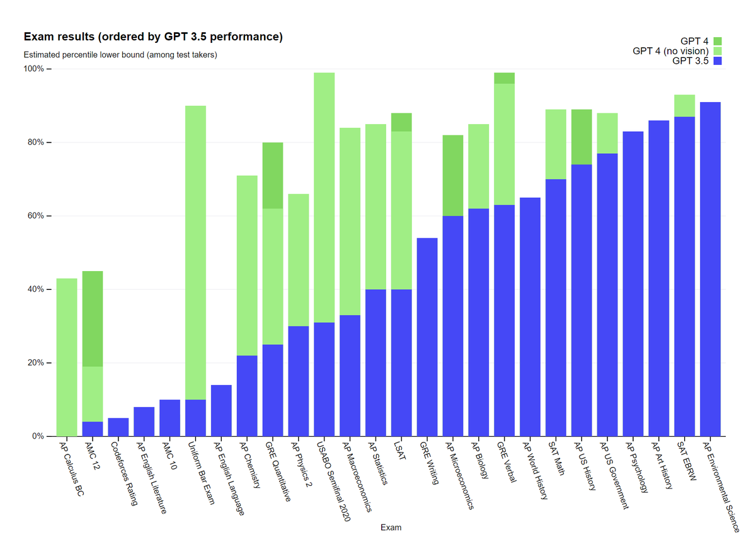Click the GPT 4 (no vision) legend swatch
Image resolution: width=756 pixels, height=554 pixels.
[717, 51]
